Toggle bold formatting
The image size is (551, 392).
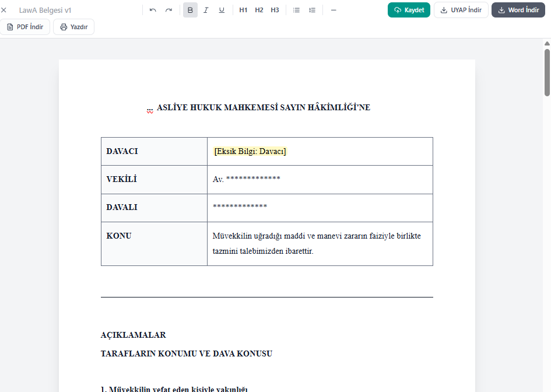pyautogui.click(x=190, y=10)
